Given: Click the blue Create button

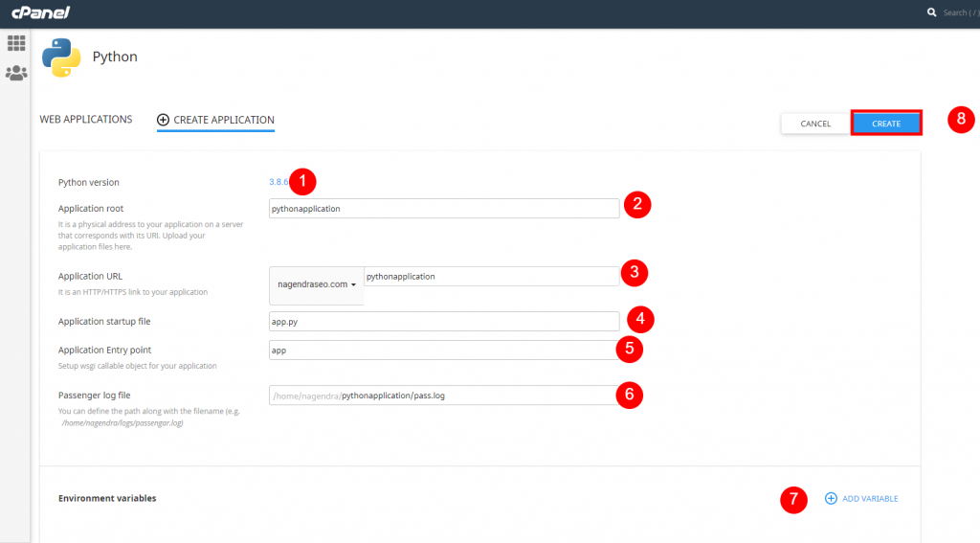Looking at the screenshot, I should [886, 124].
